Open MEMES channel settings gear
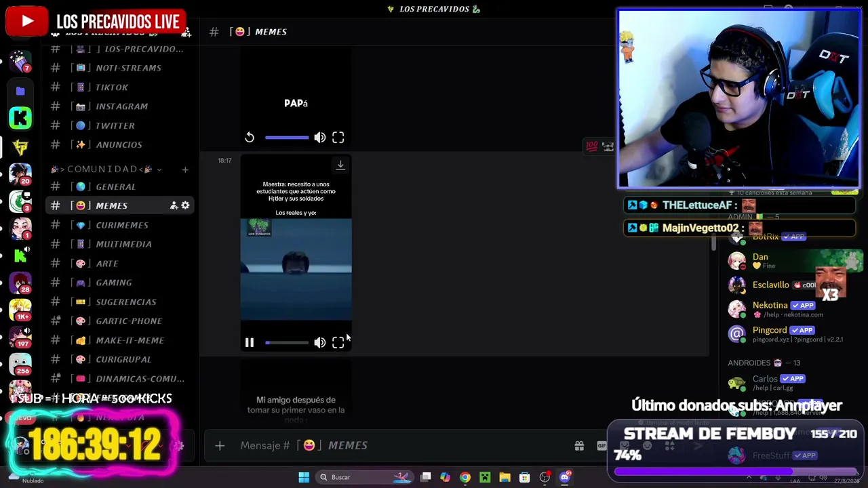The height and width of the screenshot is (488, 868). tap(185, 205)
